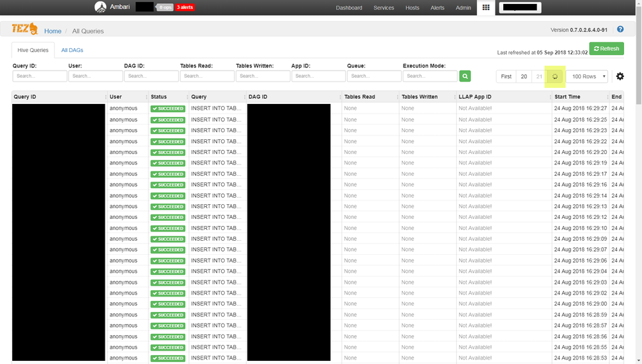
Task: Open the Alerts menu
Action: tap(437, 8)
